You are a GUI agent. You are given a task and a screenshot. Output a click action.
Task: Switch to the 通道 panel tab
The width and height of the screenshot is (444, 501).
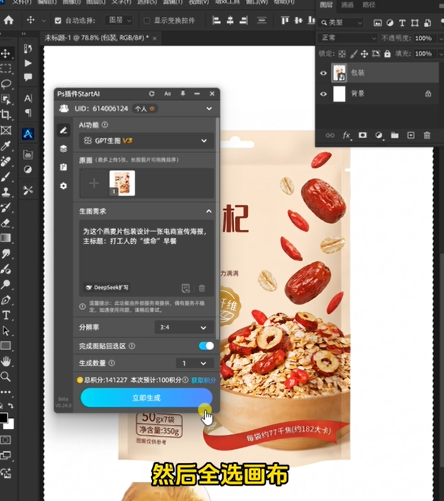[x=347, y=5]
